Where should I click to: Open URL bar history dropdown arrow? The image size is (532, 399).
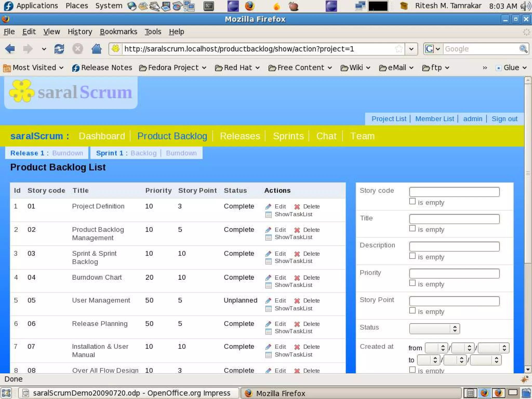click(411, 49)
